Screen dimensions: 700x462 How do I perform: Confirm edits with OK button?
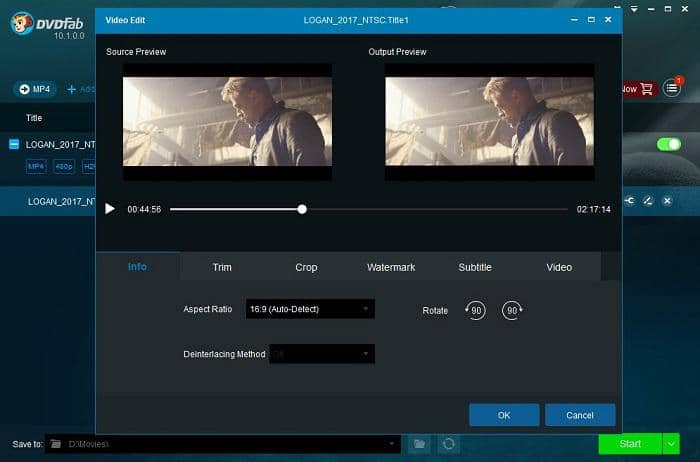pos(504,415)
